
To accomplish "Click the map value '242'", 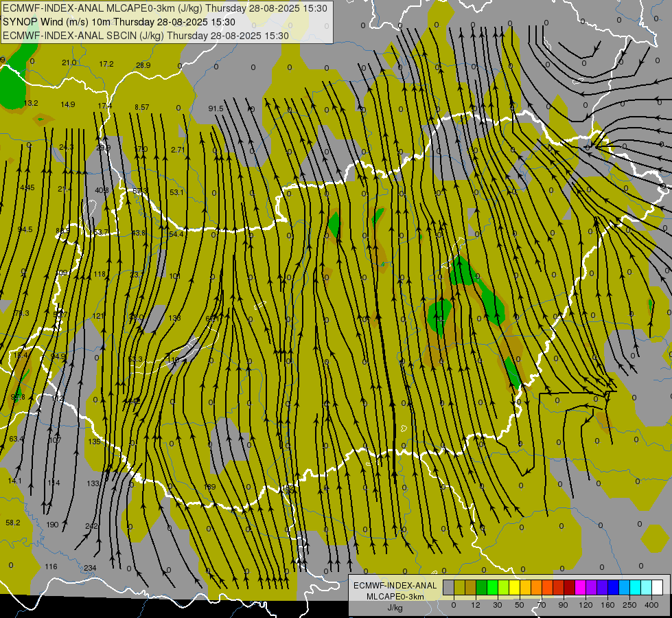I will [91, 526].
